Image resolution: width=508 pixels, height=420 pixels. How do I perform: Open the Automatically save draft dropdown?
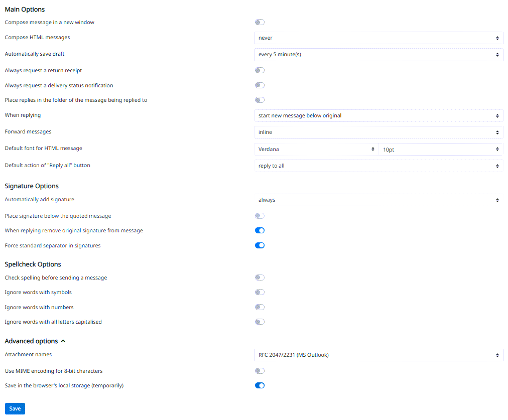coord(378,54)
